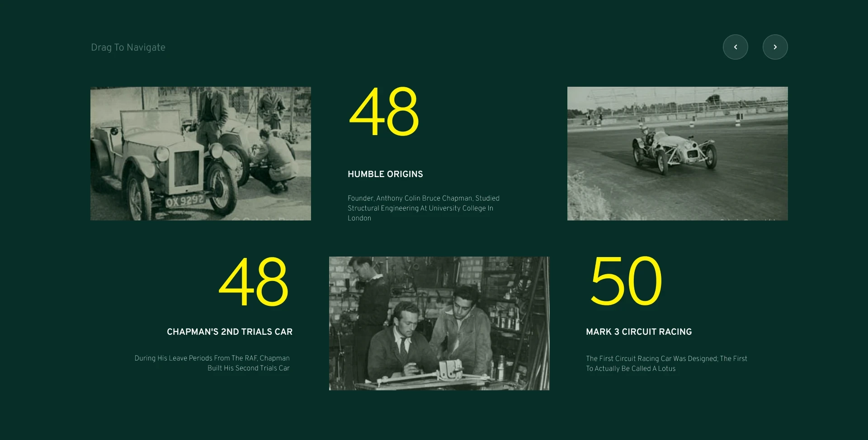Click the 'MARK 3 CIRCUIT RACING' heading

point(639,332)
